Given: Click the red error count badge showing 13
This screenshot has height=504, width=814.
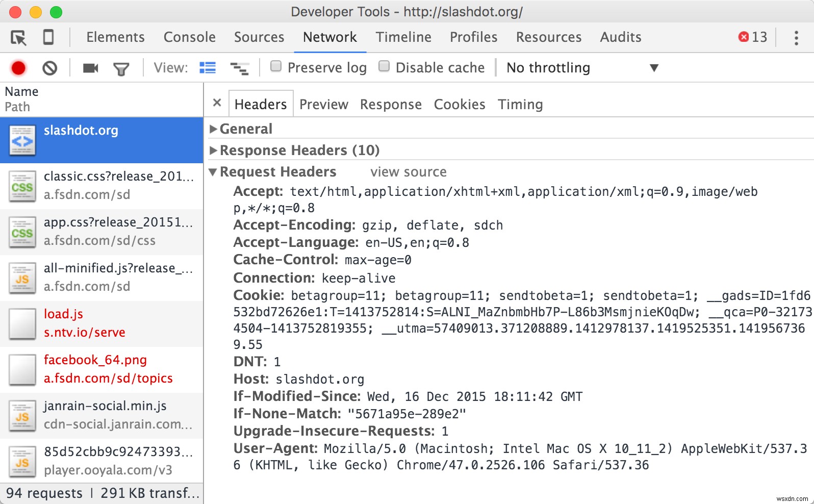Looking at the screenshot, I should [x=753, y=37].
